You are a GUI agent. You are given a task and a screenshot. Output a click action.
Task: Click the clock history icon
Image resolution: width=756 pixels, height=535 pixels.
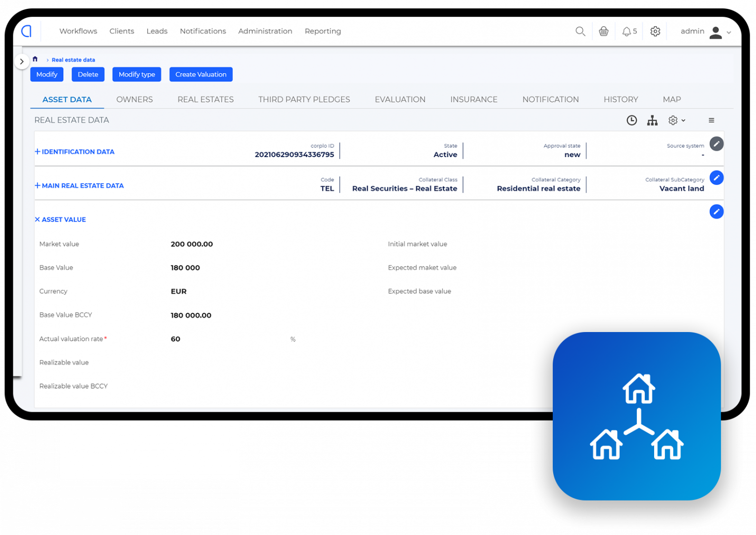631,121
